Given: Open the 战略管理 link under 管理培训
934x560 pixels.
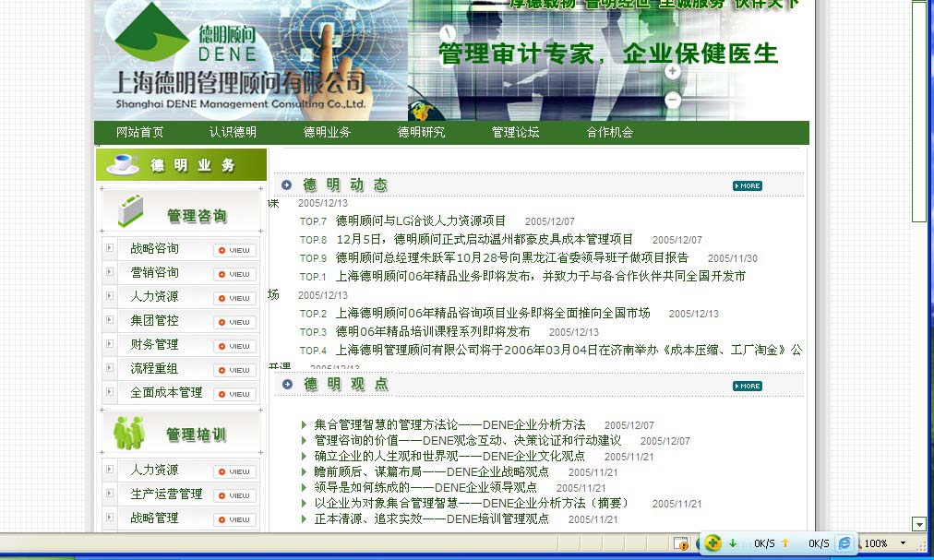Looking at the screenshot, I should (154, 518).
